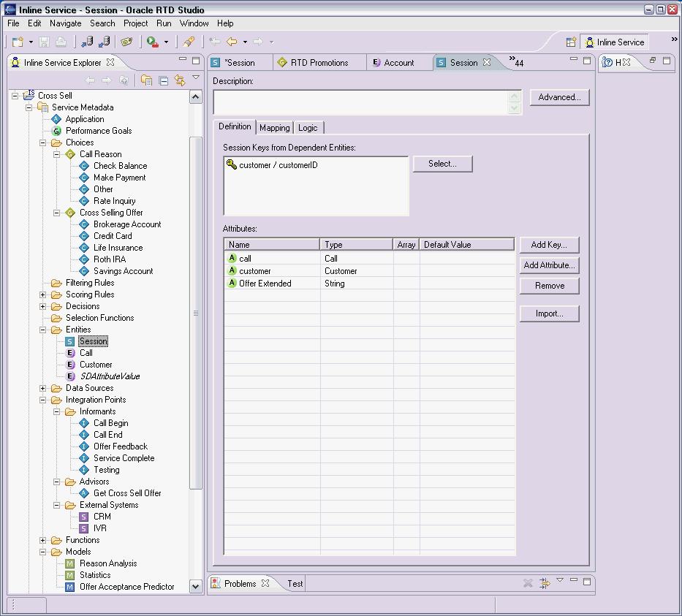The height and width of the screenshot is (616, 682).
Task: Collapse the Call Reason choice group
Action: coord(56,154)
